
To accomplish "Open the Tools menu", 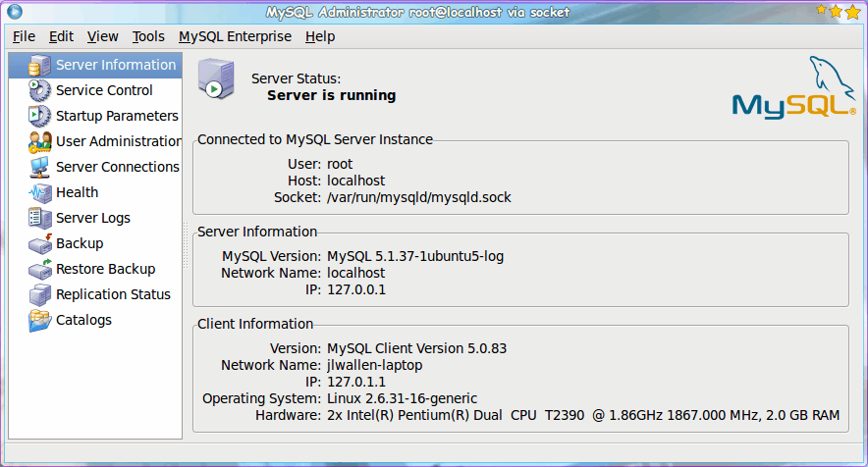I will 148,36.
